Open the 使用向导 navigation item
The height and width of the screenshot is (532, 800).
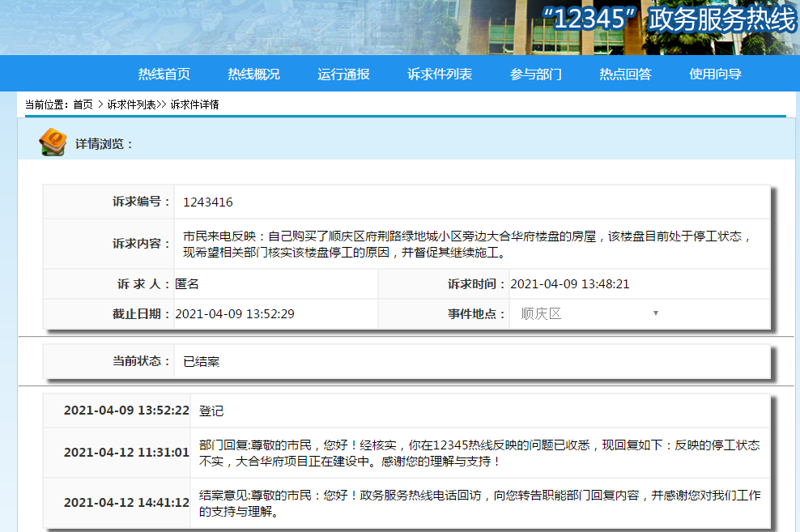(x=715, y=74)
